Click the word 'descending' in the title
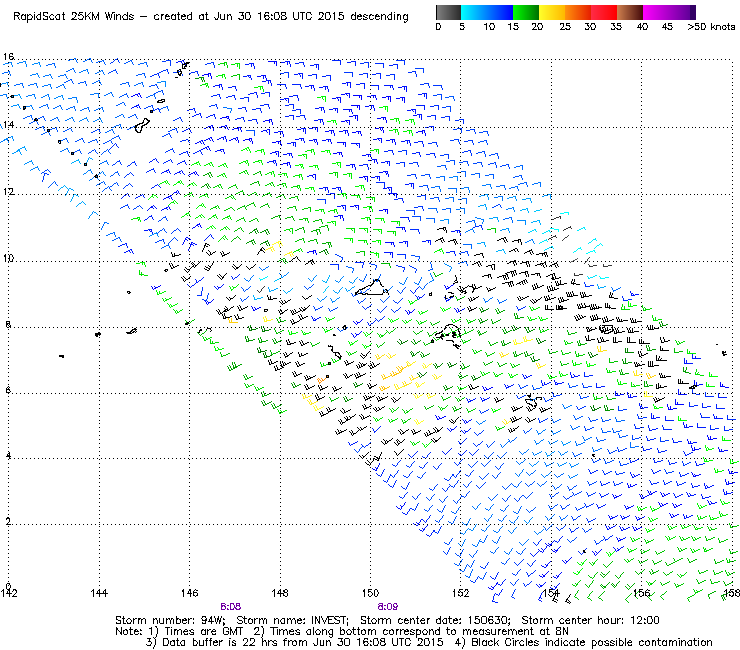Image resolution: width=740 pixels, height=650 pixels. click(379, 17)
